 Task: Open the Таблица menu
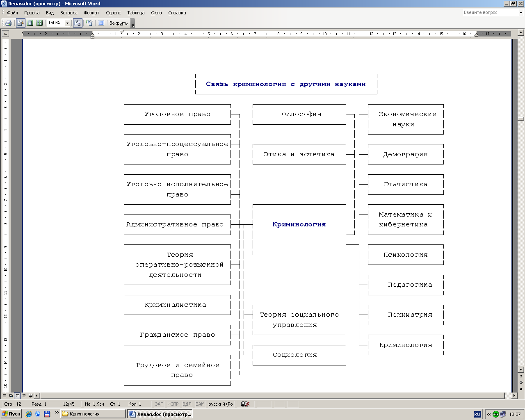tap(136, 13)
